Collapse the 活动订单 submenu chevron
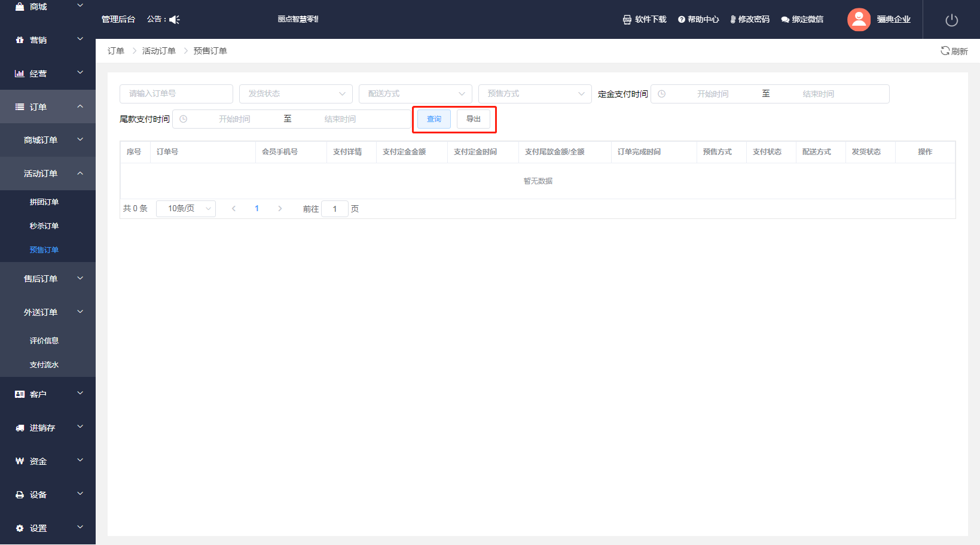 click(80, 173)
